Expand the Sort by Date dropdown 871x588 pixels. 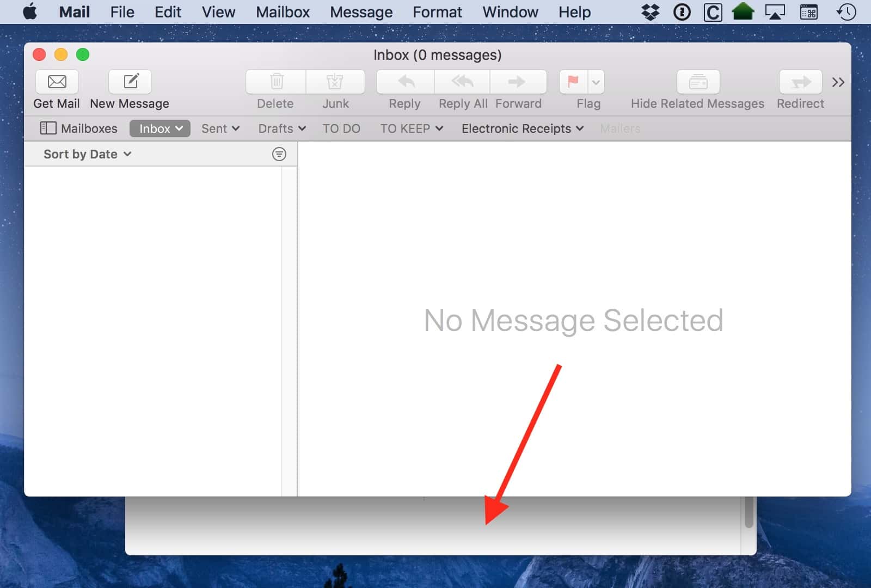click(87, 154)
